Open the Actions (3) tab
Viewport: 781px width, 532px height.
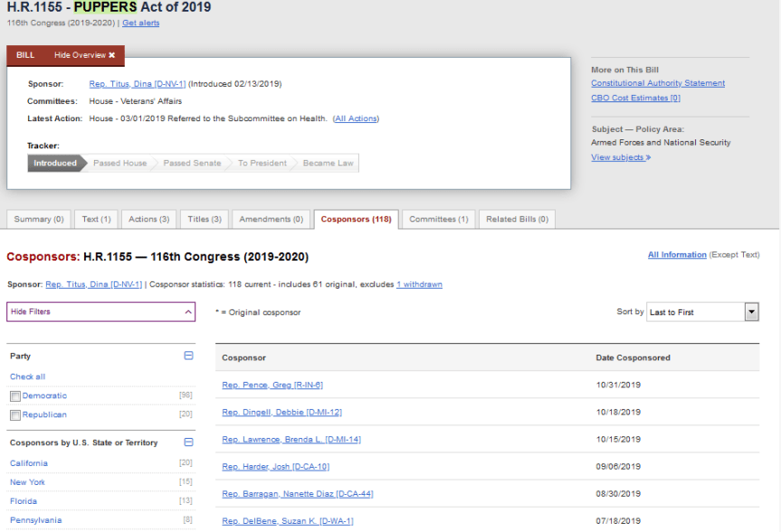pyautogui.click(x=148, y=219)
